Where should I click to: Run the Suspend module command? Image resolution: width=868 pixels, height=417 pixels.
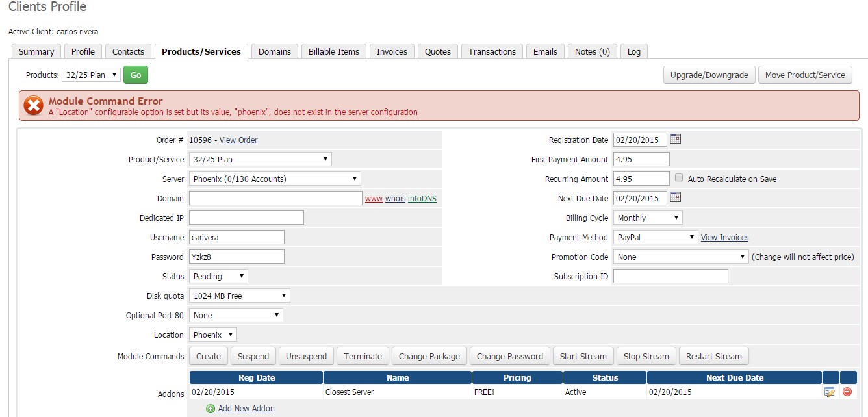(253, 356)
